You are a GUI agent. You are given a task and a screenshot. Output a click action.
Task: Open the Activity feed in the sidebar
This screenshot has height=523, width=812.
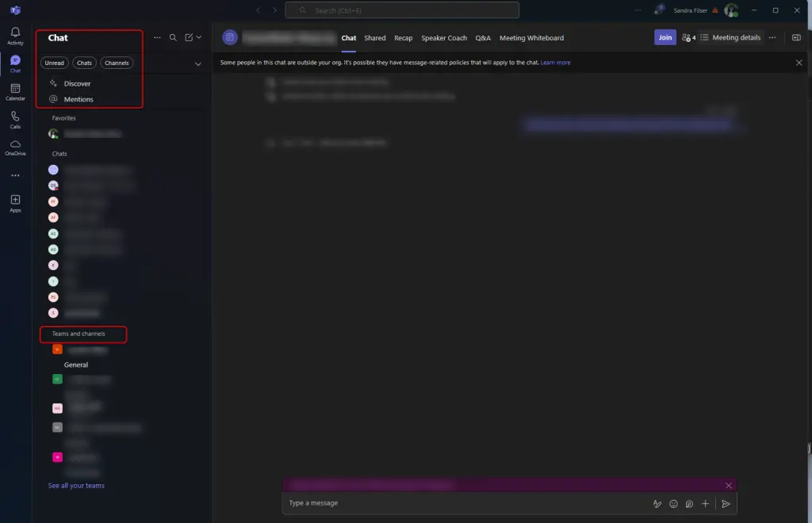pyautogui.click(x=15, y=35)
